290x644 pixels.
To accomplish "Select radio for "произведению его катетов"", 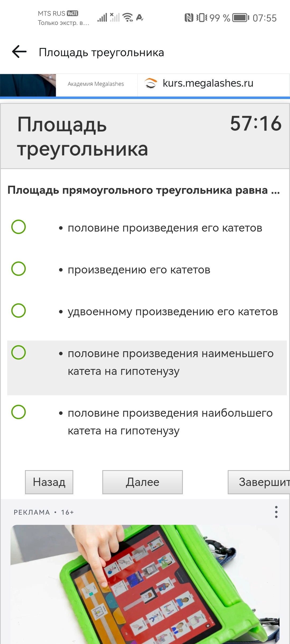I will 19,269.
